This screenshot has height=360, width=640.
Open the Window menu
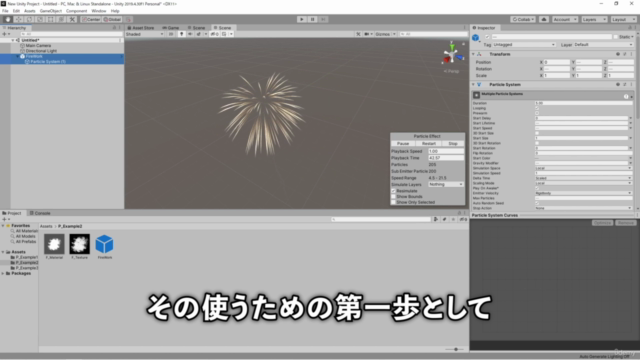[x=99, y=11]
